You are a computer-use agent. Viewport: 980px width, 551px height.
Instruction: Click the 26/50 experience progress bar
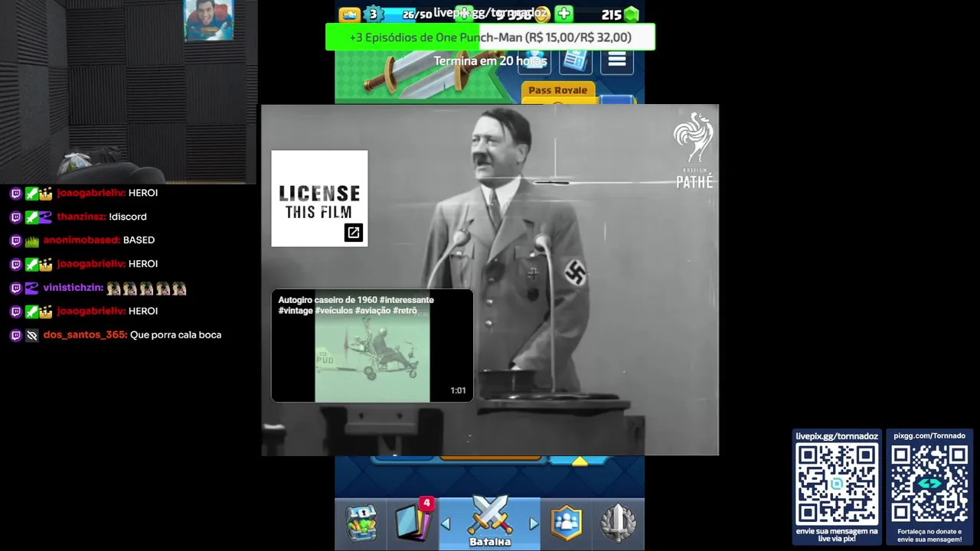point(407,15)
